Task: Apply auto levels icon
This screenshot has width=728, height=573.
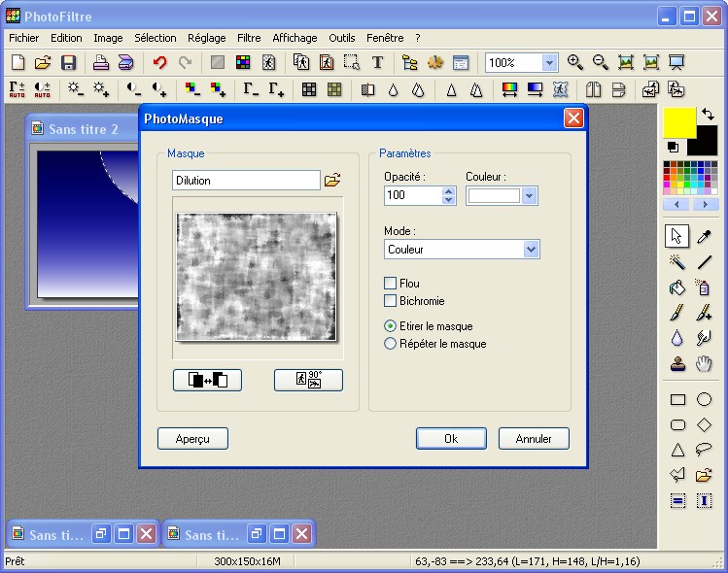Action: [x=17, y=89]
